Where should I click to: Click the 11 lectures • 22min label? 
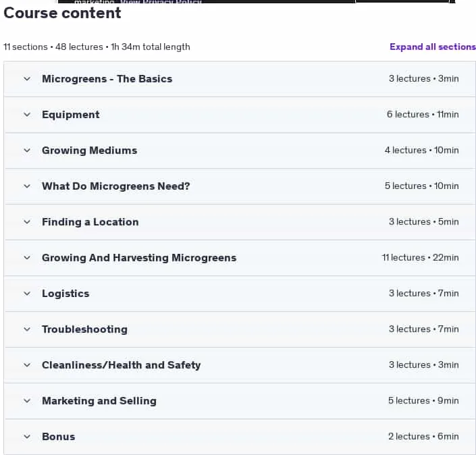(420, 258)
